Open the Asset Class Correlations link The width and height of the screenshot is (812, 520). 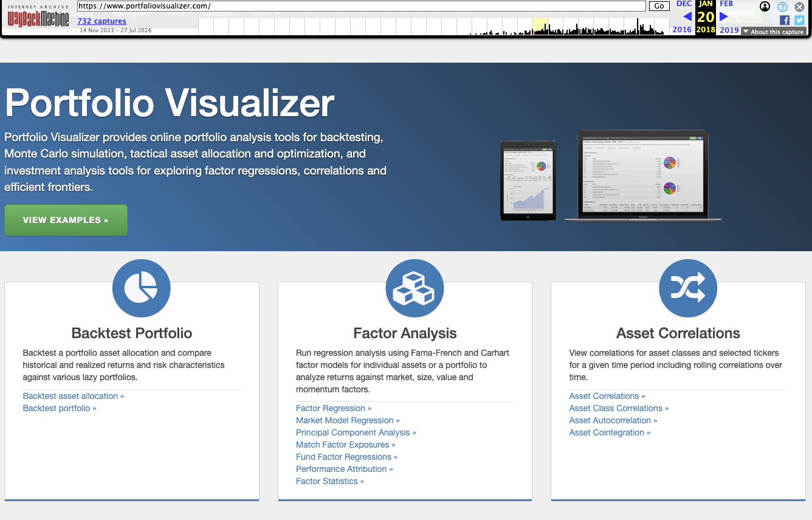(x=619, y=408)
